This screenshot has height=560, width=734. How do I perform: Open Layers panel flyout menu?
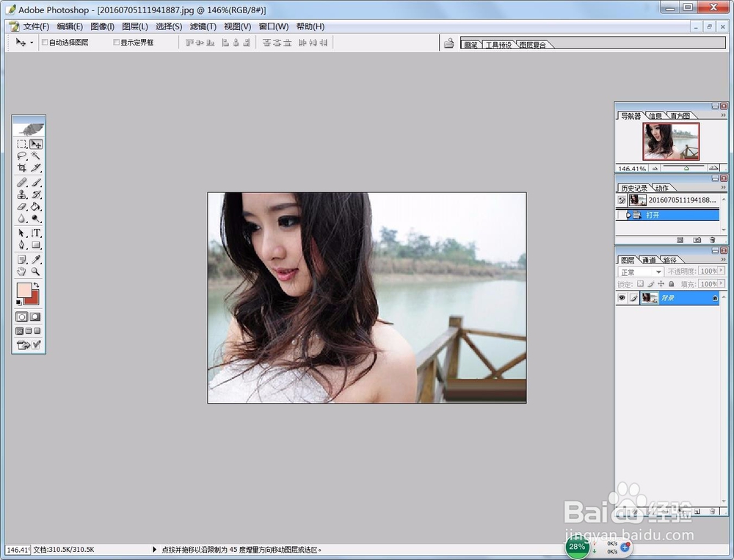(x=723, y=259)
